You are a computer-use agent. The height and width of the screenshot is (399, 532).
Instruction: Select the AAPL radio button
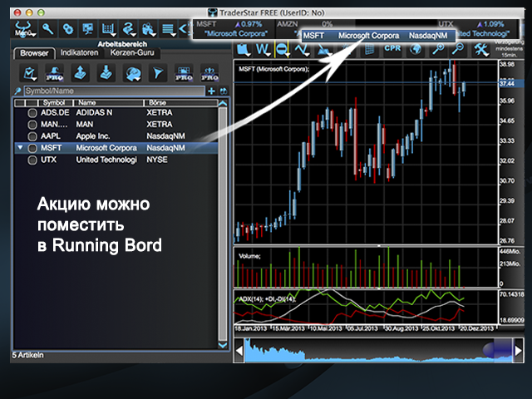coord(32,136)
